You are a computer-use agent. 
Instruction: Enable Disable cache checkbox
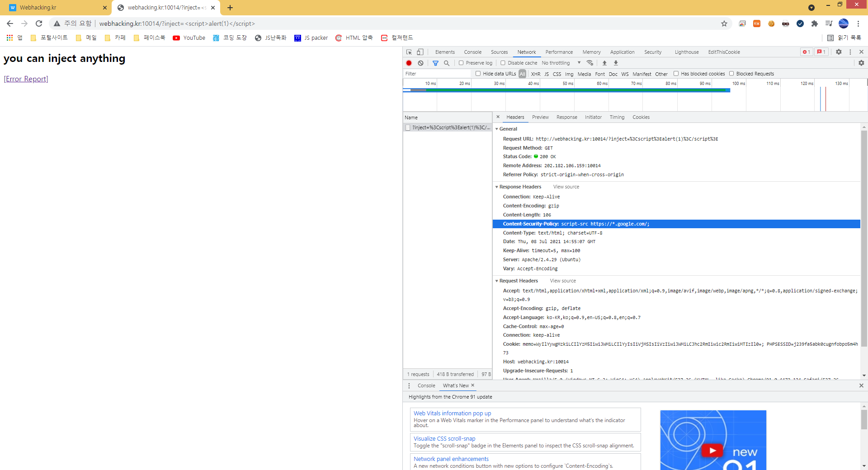coord(503,63)
